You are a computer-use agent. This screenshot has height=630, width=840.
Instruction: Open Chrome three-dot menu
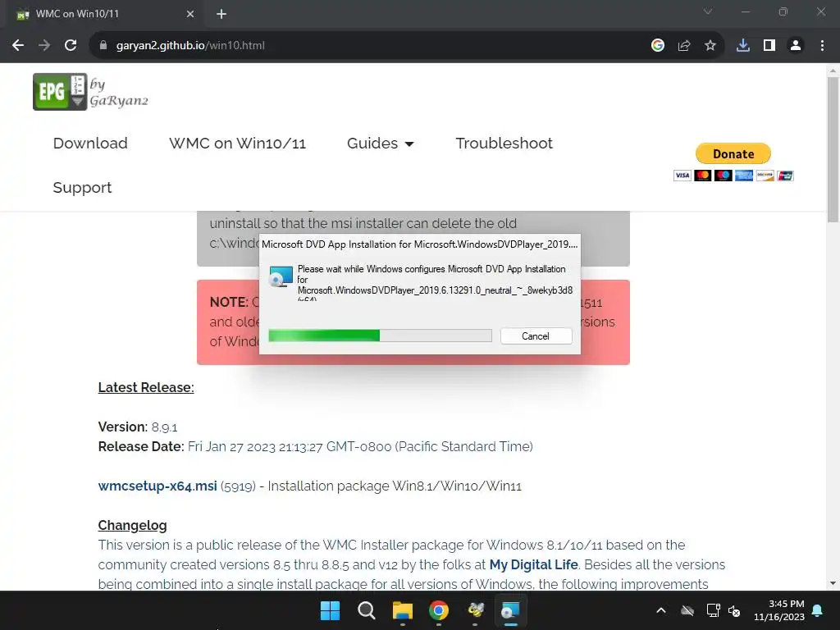click(822, 46)
